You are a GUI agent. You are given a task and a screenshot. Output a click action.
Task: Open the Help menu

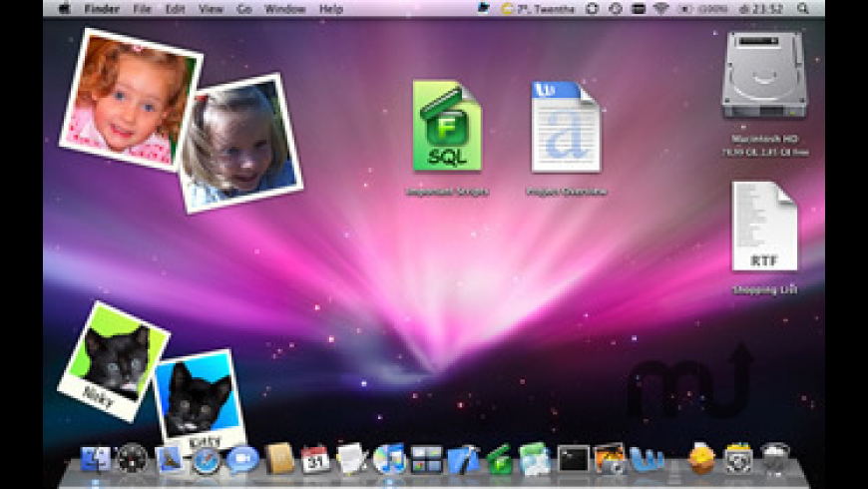(x=331, y=9)
